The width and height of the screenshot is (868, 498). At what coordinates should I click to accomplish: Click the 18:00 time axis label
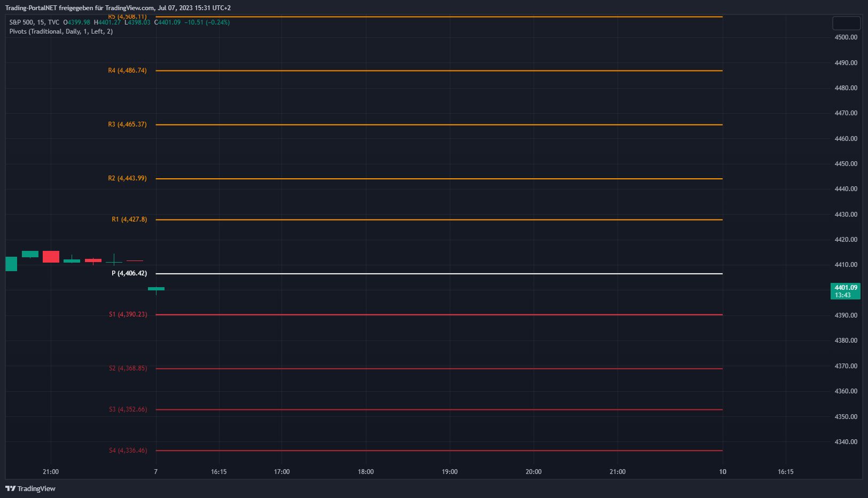point(365,472)
